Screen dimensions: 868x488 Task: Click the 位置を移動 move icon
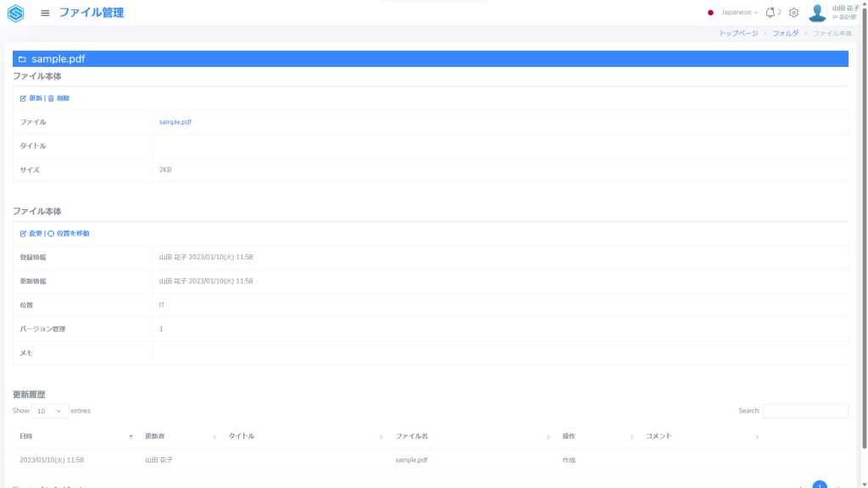51,234
